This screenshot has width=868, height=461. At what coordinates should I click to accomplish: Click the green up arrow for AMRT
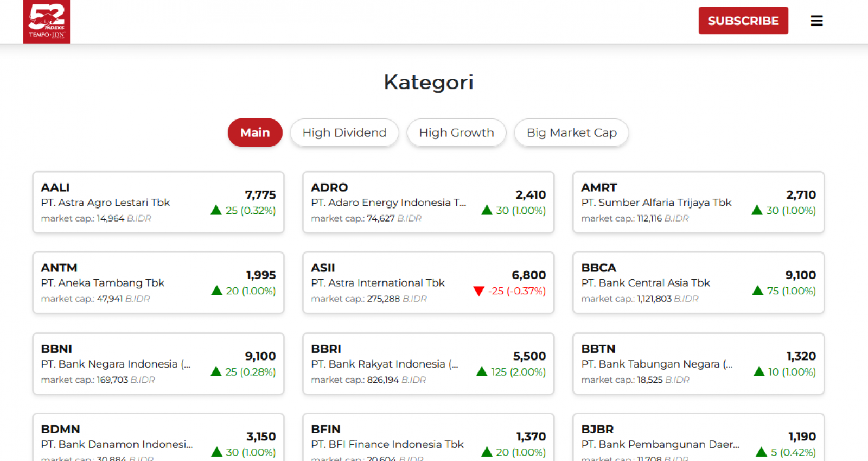click(x=757, y=210)
